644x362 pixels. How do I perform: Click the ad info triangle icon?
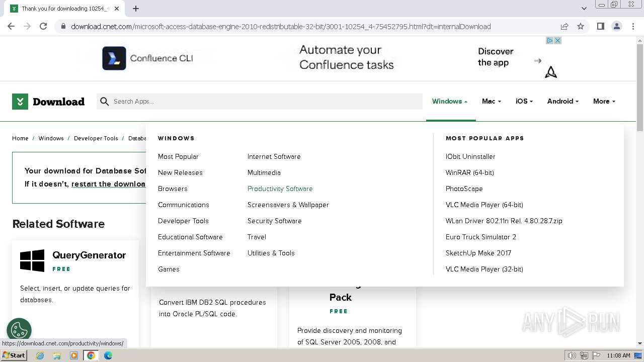[x=550, y=41]
